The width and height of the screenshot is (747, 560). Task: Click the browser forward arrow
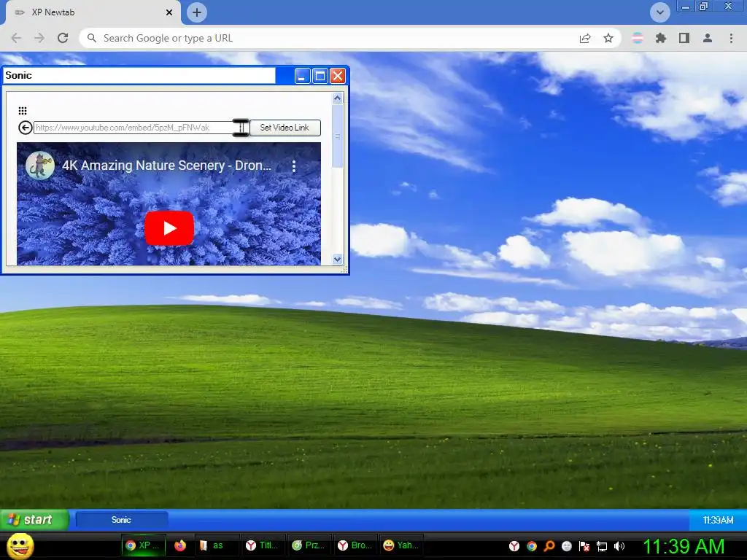coord(39,38)
